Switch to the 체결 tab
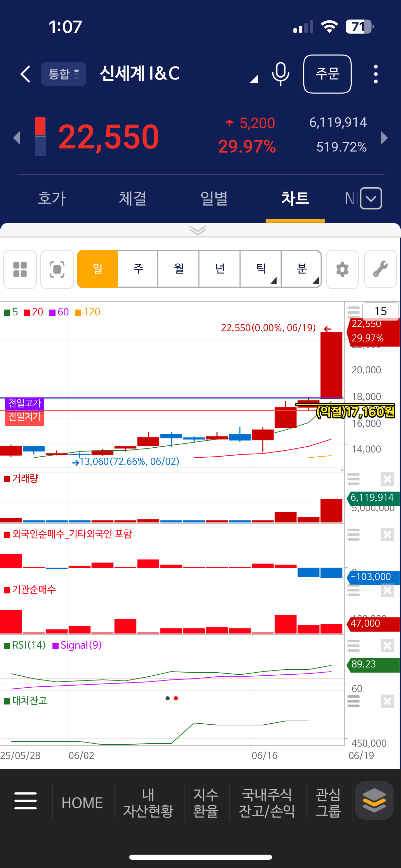The image size is (401, 868). (133, 198)
